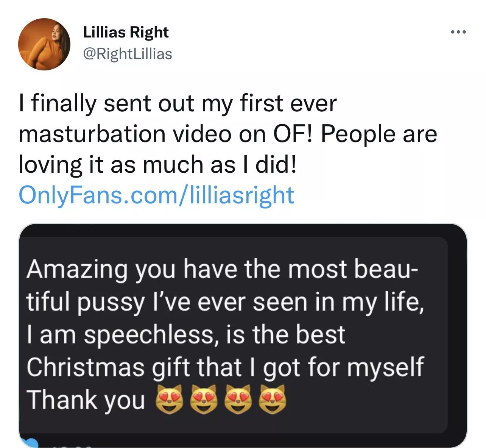
Task: Click the "loving it as much as I did!" line
Action: click(157, 165)
